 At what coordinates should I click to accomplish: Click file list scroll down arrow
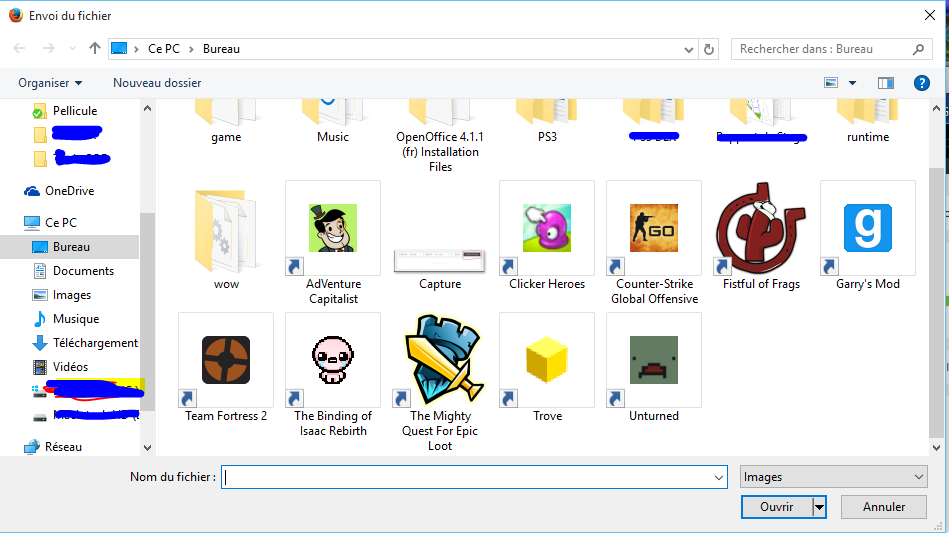tap(936, 448)
